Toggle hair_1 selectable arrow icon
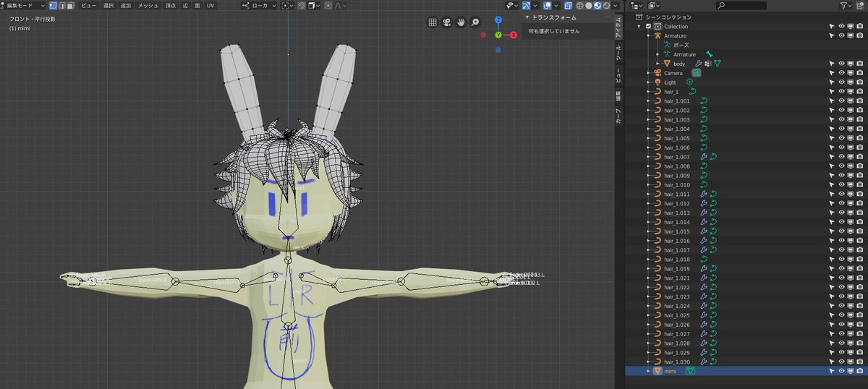This screenshot has width=868, height=389. (833, 92)
